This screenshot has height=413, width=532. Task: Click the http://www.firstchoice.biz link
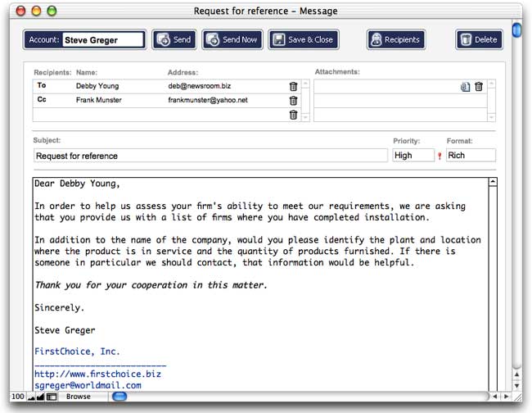coord(97,374)
